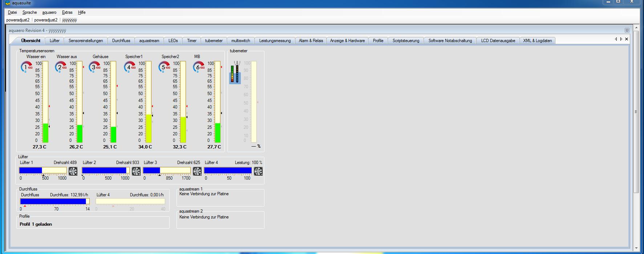Click the tubemeter fill-level icon

[235, 73]
